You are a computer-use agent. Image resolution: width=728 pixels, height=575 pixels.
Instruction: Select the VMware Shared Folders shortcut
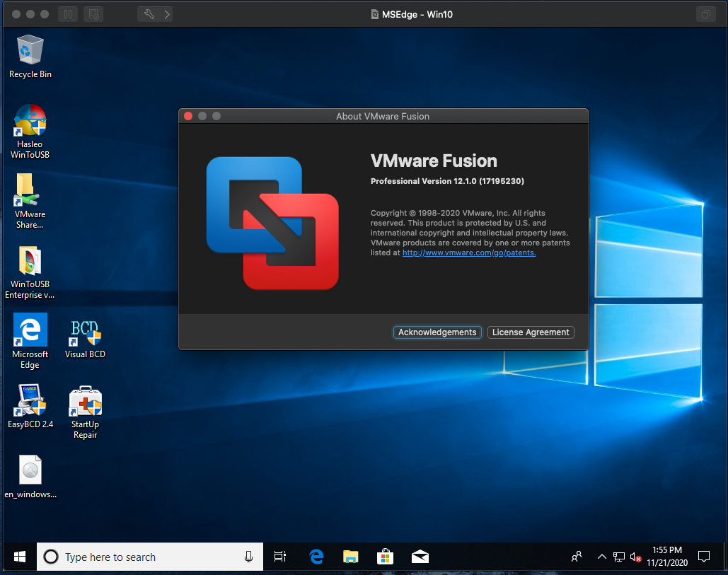coord(30,201)
